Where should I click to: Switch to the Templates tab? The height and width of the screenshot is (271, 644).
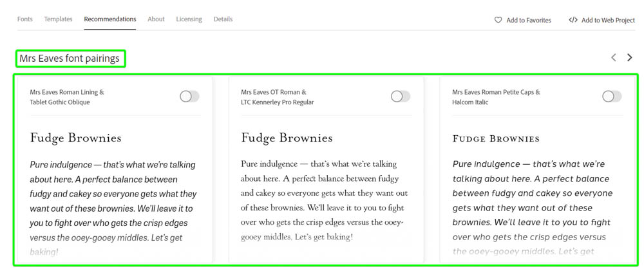click(58, 19)
